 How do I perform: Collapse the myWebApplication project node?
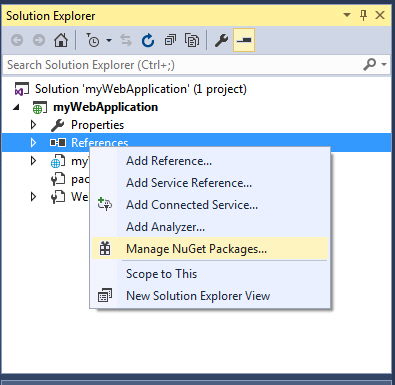click(16, 107)
